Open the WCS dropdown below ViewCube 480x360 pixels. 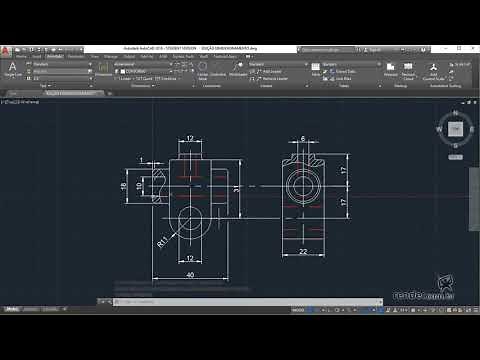(455, 157)
